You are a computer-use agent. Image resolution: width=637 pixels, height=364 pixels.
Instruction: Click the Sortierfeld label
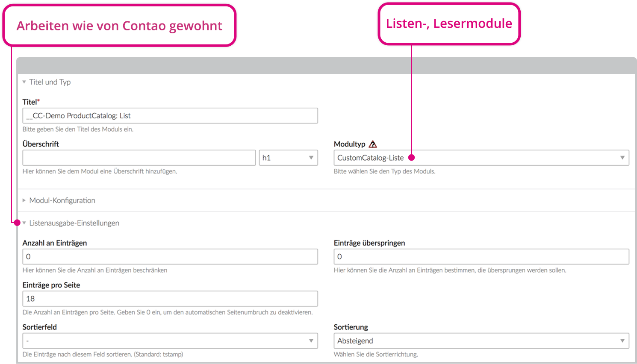pyautogui.click(x=40, y=327)
